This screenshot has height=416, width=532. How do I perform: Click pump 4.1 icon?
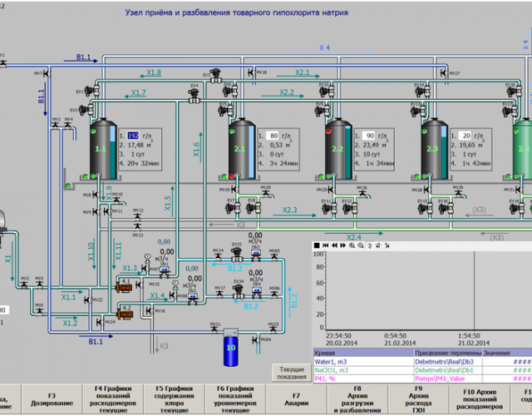pyautogui.click(x=124, y=286)
